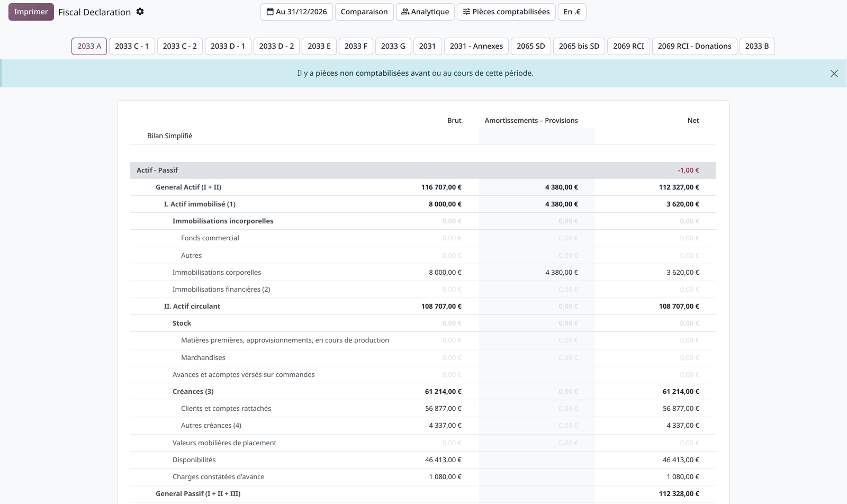Switch to the 2033 E tab
Screen dimensions: 847x504
319,46
